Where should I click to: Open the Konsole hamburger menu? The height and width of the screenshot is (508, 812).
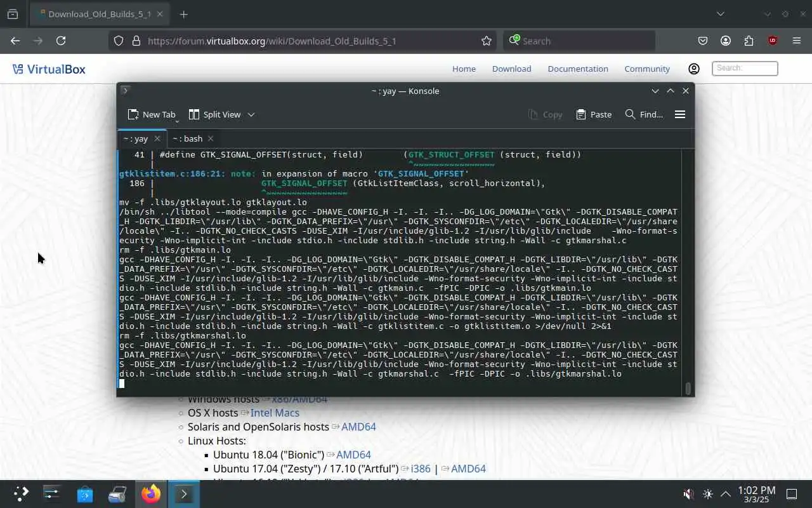point(680,114)
